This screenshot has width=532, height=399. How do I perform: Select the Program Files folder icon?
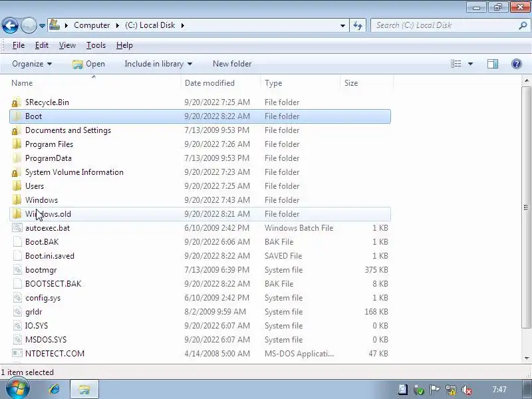pyautogui.click(x=17, y=144)
